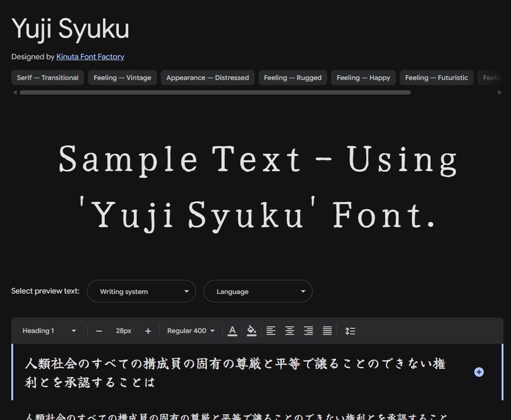
Task: Decrease font size with minus button
Action: pyautogui.click(x=99, y=331)
